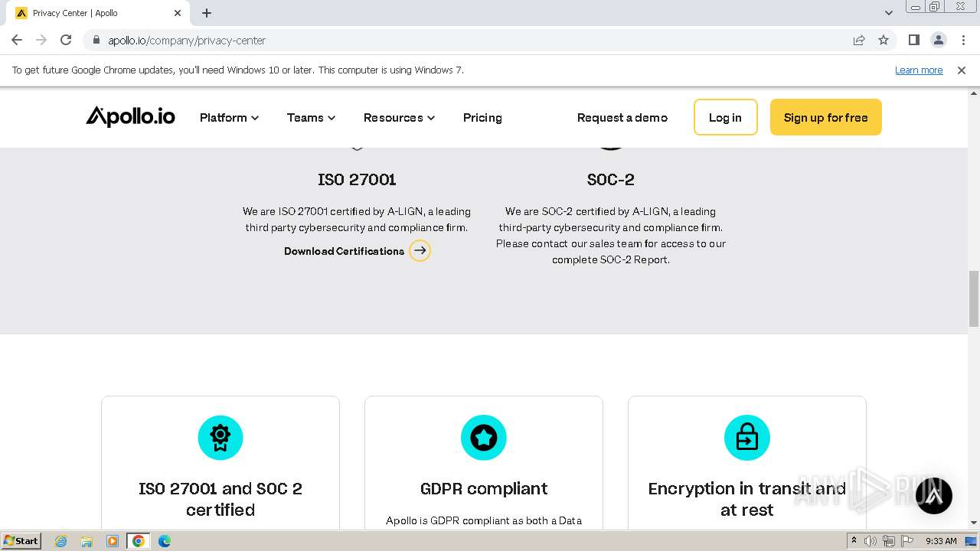Open File Explorer from the taskbar
This screenshot has width=980, height=551.
(87, 541)
